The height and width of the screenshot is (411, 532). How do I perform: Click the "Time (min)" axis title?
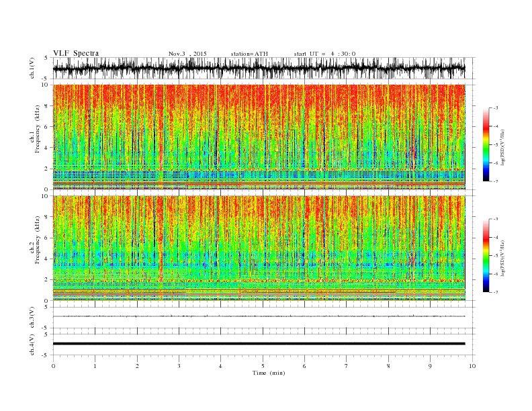point(269,373)
